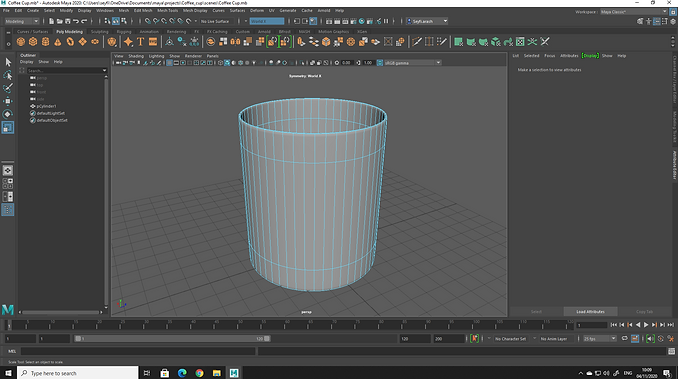
Task: Open the sRGB gamma view transform dropdown
Action: (x=413, y=63)
